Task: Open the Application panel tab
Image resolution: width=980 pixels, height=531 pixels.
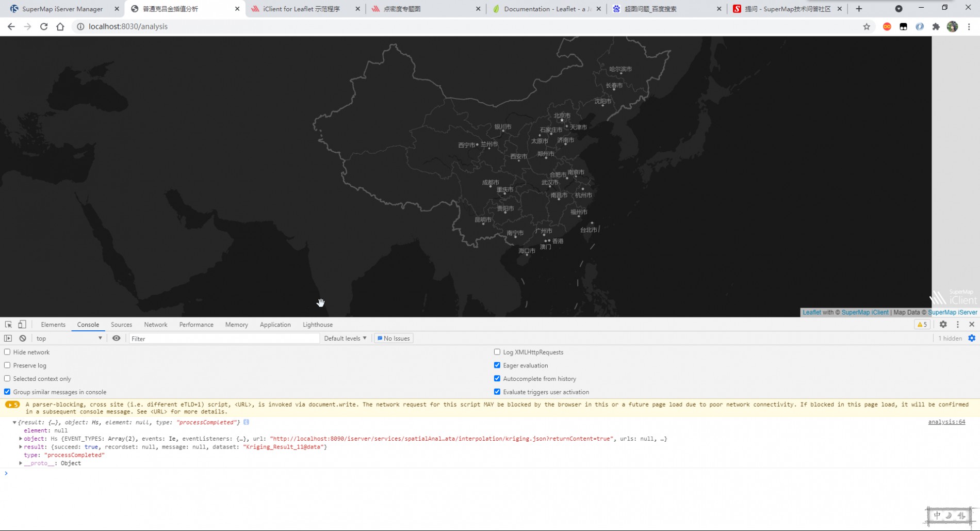Action: click(275, 325)
